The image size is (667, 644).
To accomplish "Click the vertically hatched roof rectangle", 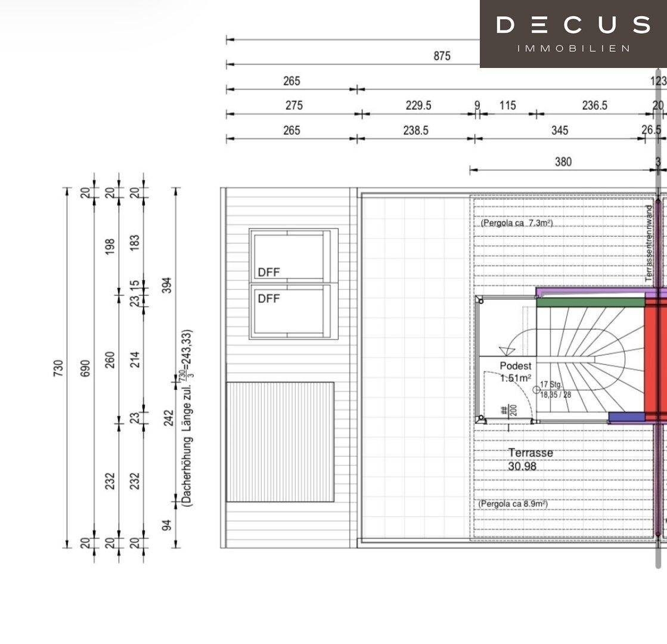I will (280, 442).
